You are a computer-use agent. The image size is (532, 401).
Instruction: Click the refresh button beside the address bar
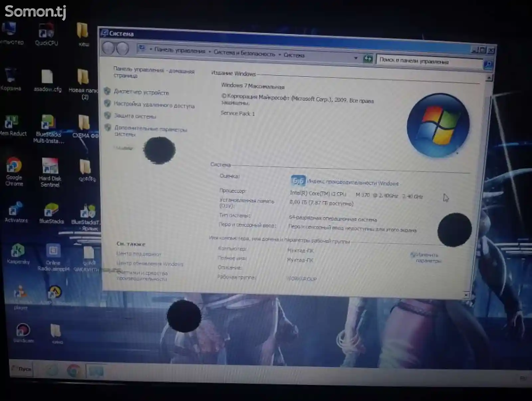click(368, 59)
